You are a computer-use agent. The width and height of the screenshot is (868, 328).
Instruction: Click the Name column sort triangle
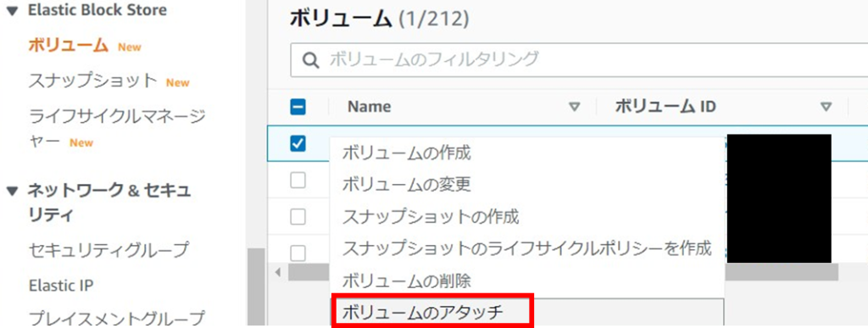pyautogui.click(x=575, y=107)
